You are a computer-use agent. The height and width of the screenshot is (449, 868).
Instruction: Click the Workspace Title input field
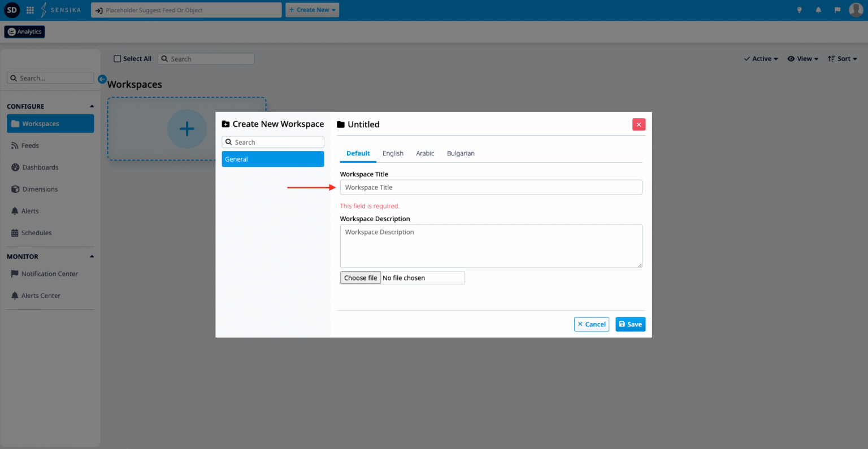[491, 187]
